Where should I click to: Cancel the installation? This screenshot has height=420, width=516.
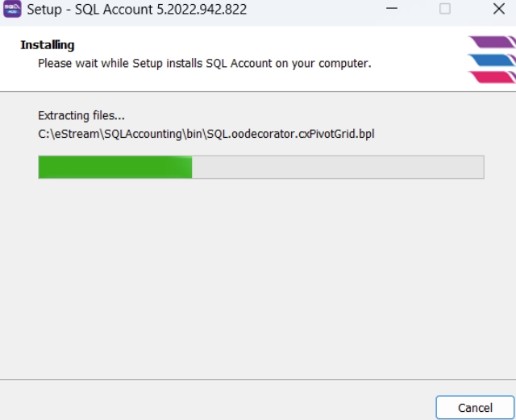point(475,407)
